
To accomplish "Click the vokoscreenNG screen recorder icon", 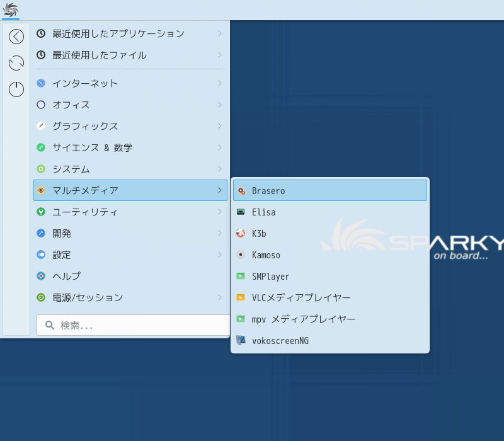I will point(241,341).
